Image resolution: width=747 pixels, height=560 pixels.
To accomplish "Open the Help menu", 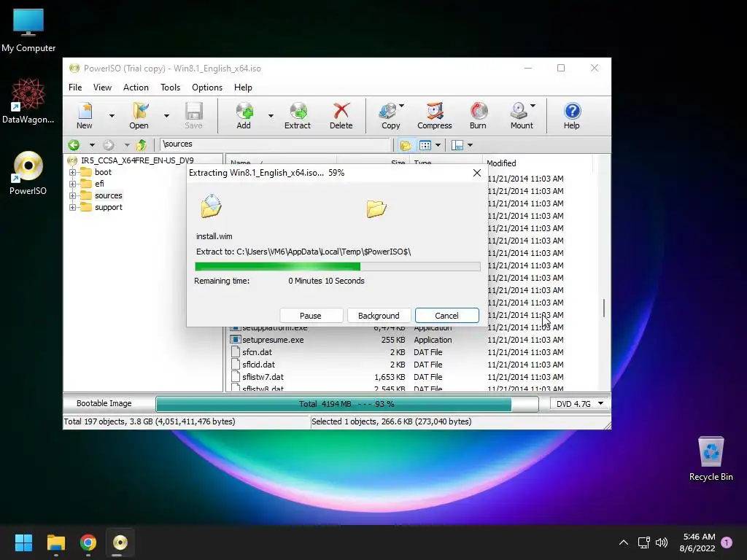I will 243,87.
